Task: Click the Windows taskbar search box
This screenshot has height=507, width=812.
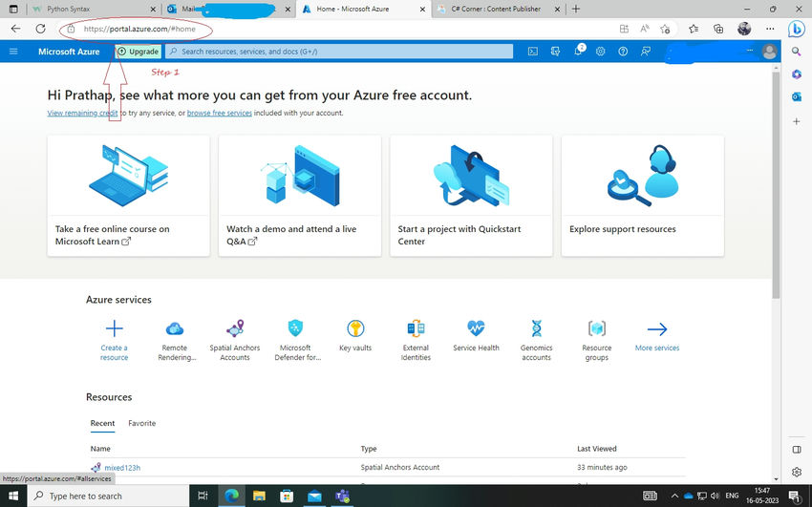Action: tap(108, 496)
